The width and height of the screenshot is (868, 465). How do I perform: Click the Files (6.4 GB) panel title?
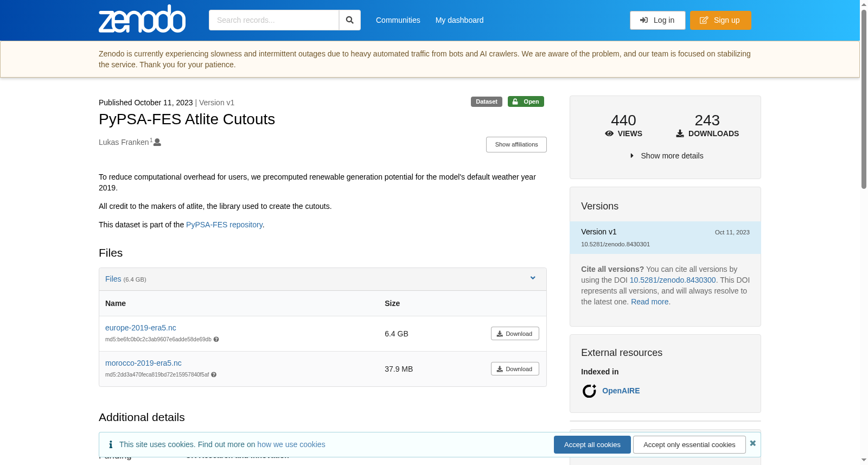(x=126, y=279)
